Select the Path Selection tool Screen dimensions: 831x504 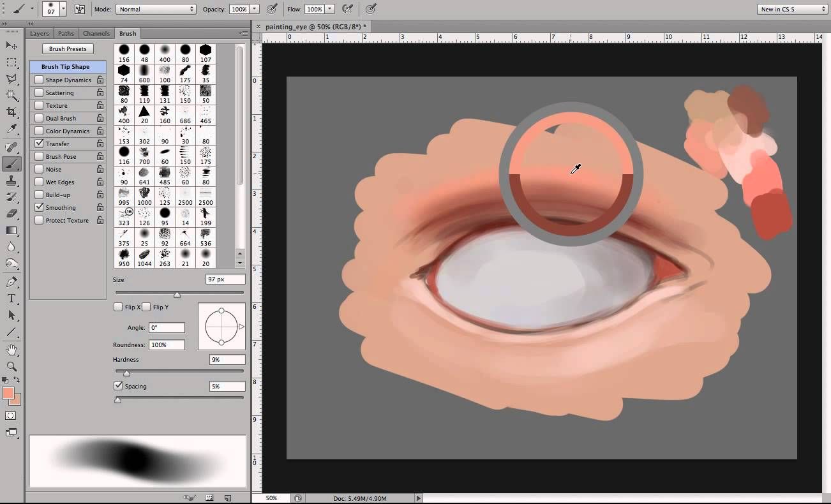click(x=11, y=315)
